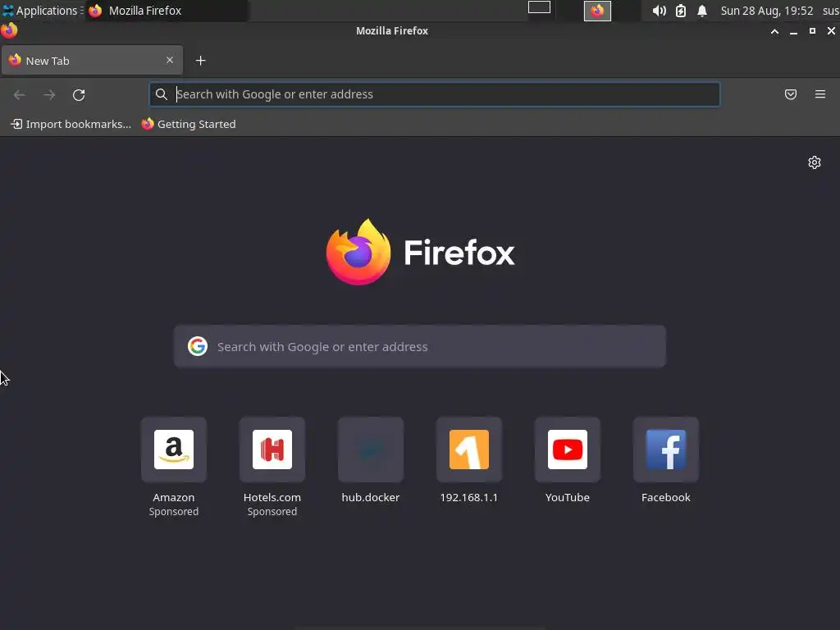Open the battery power tray icon
The height and width of the screenshot is (630, 840).
tap(680, 11)
